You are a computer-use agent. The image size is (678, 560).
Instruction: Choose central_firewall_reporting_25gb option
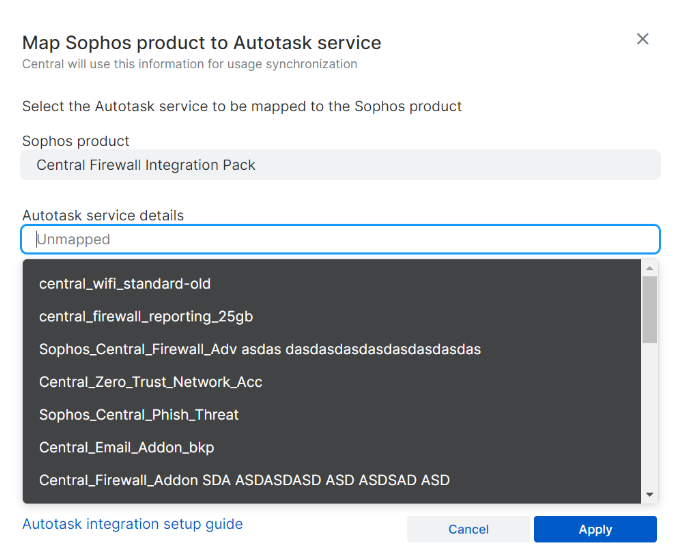coord(146,317)
